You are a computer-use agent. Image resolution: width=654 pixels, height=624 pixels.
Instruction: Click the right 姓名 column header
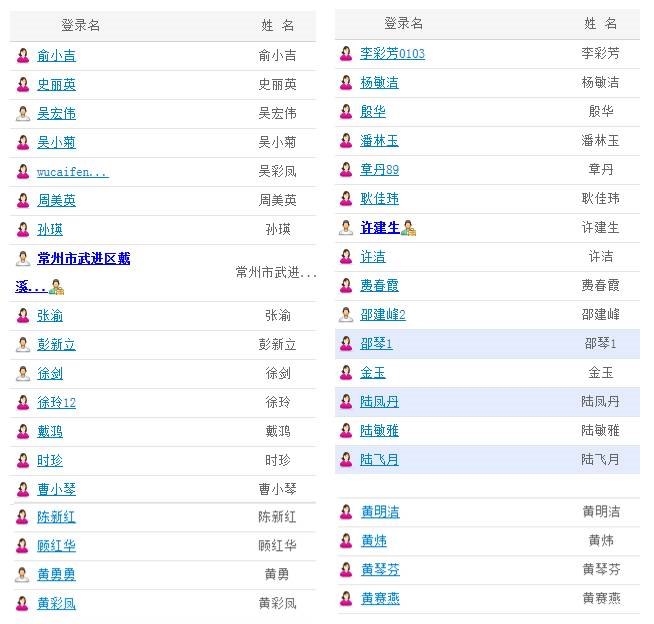pyautogui.click(x=600, y=24)
